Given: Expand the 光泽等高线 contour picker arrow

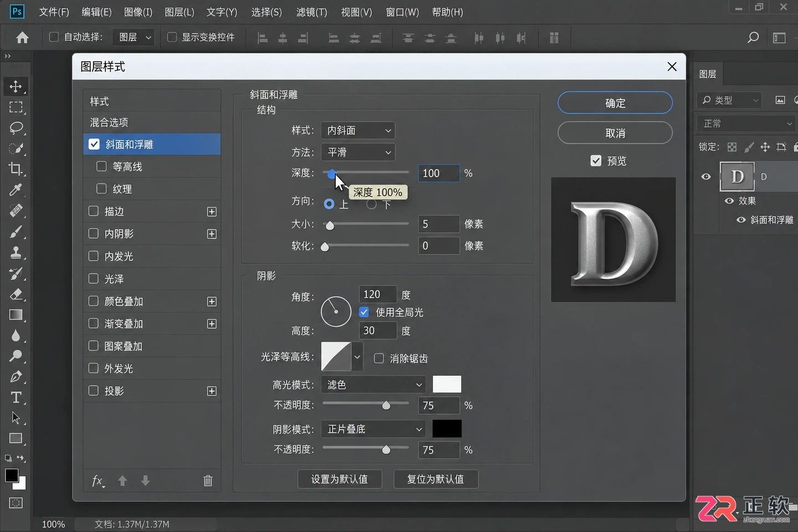Looking at the screenshot, I should (x=357, y=357).
